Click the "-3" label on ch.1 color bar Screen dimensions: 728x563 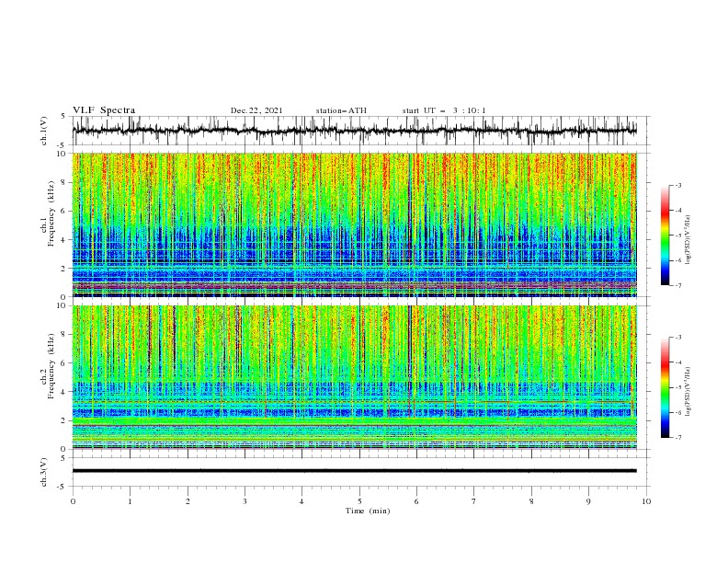(x=677, y=185)
